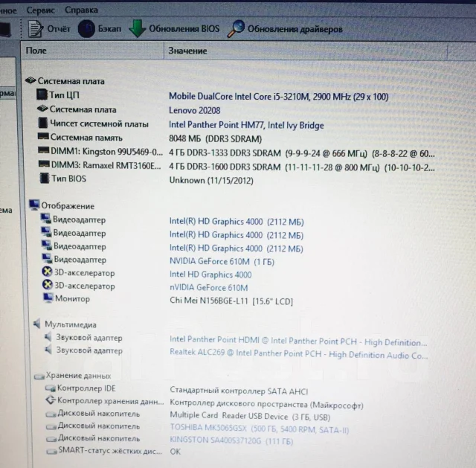This screenshot has width=476, height=468.
Task: Click the nVIDIA GeForce 3D-акселератор icon
Action: pyautogui.click(x=48, y=284)
